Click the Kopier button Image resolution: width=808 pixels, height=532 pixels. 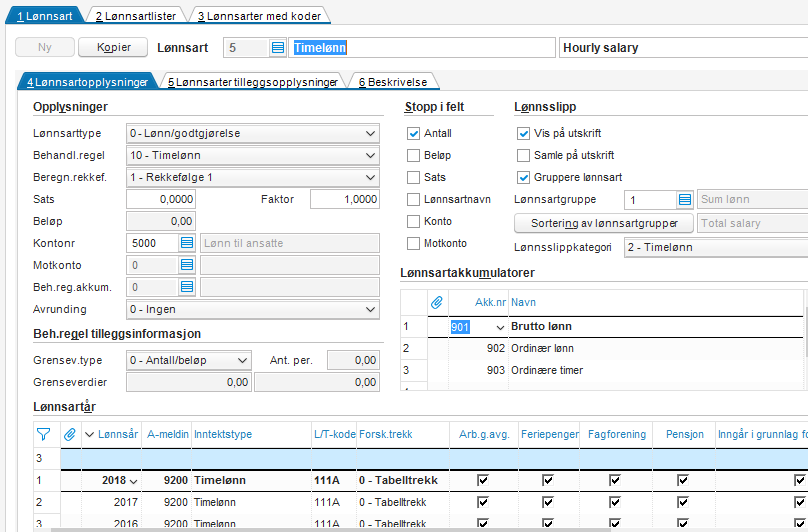pos(113,47)
